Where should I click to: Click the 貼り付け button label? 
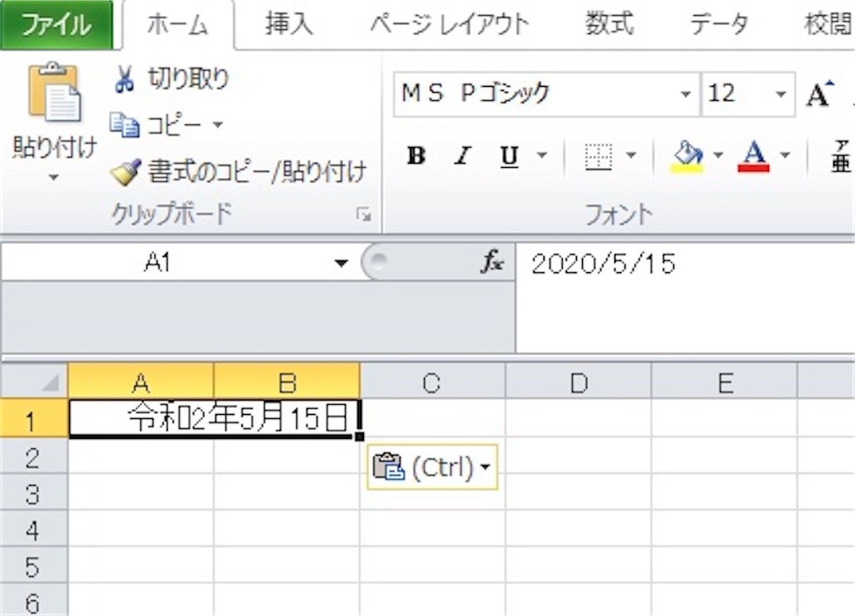coord(55,147)
